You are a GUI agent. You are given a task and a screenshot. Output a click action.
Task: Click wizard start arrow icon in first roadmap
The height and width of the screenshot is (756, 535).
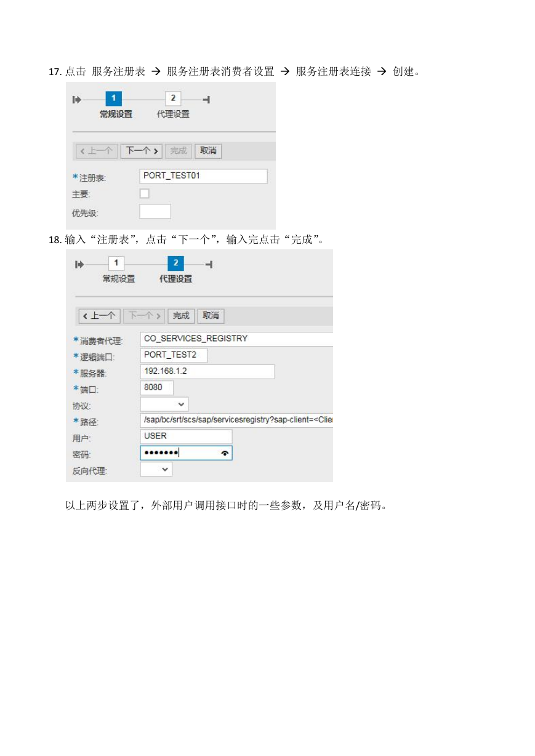77,99
